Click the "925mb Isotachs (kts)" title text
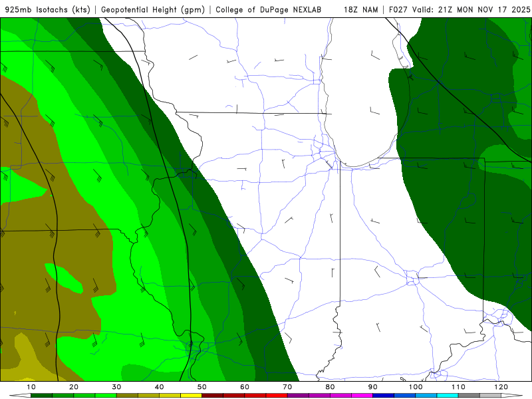Image resolution: width=532 pixels, height=399 pixels. click(x=48, y=10)
